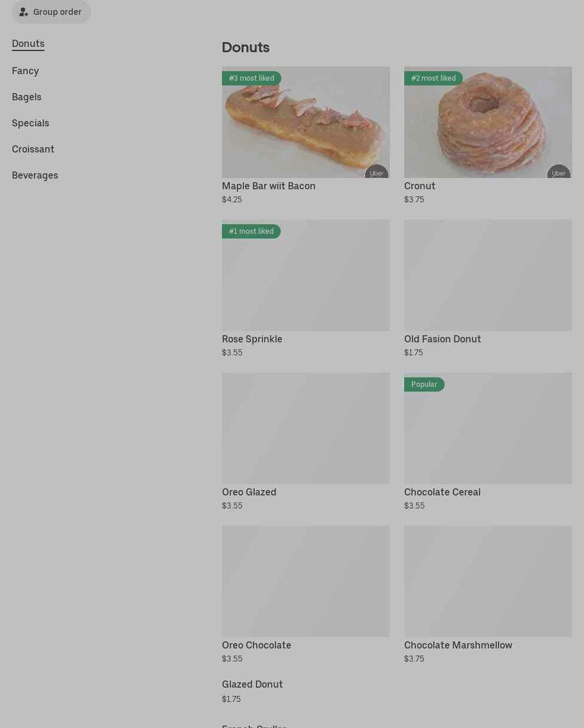
Task: Open the Rose Sprinkle item
Action: [x=306, y=290]
